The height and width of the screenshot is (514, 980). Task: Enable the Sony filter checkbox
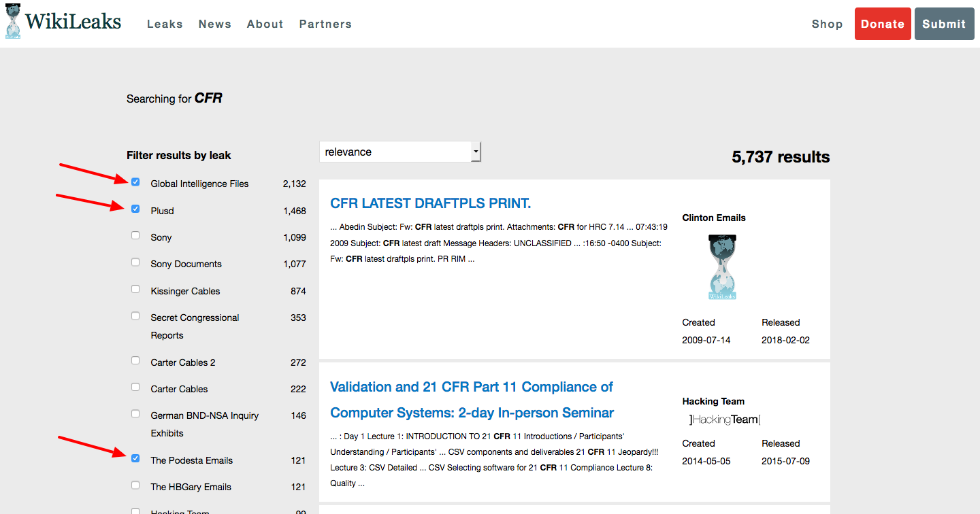pyautogui.click(x=135, y=235)
